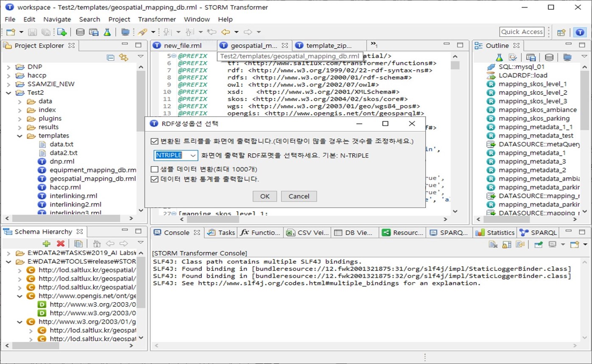Toggle Link with Editor in Project Explorer
This screenshot has height=364, width=592.
coord(123,58)
